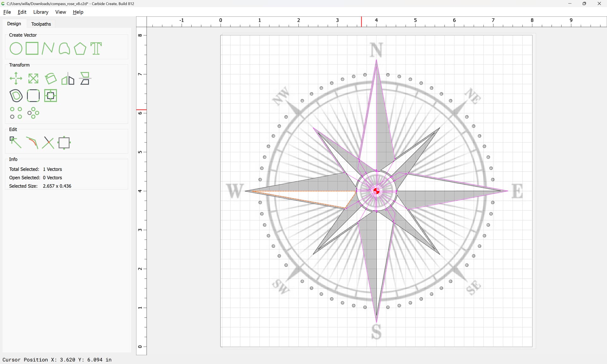
Task: Select the Trim vectors scissors tool
Action: [48, 143]
